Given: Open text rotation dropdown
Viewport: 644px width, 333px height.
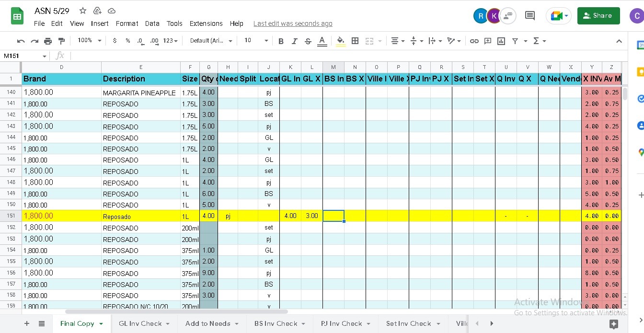Looking at the screenshot, I should click(x=454, y=41).
